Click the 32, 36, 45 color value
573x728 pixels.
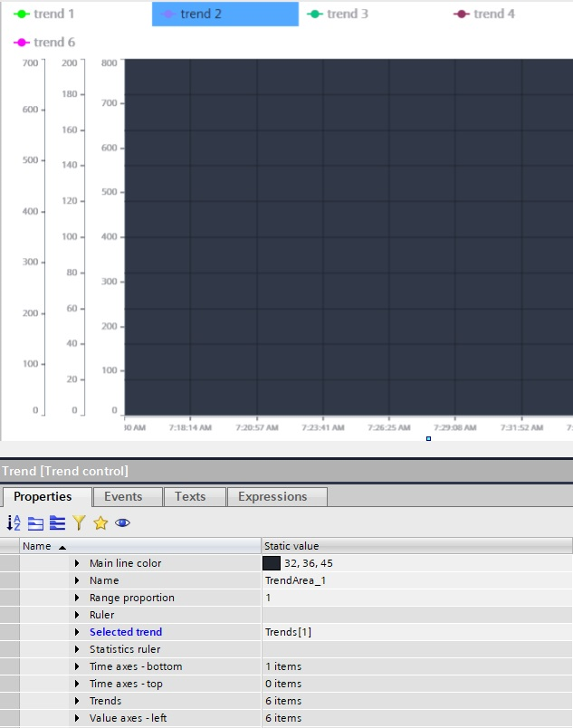point(309,563)
